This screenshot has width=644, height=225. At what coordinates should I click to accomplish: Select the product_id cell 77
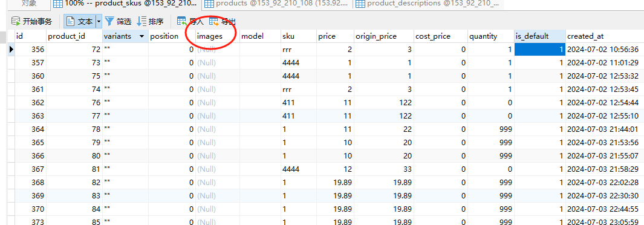[x=74, y=116]
